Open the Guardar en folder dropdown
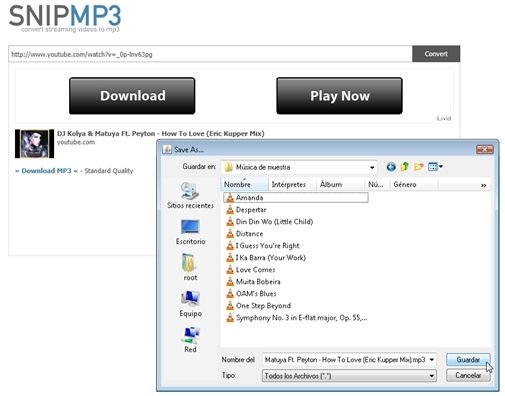Screen dimensions: 505x396 coord(299,167)
